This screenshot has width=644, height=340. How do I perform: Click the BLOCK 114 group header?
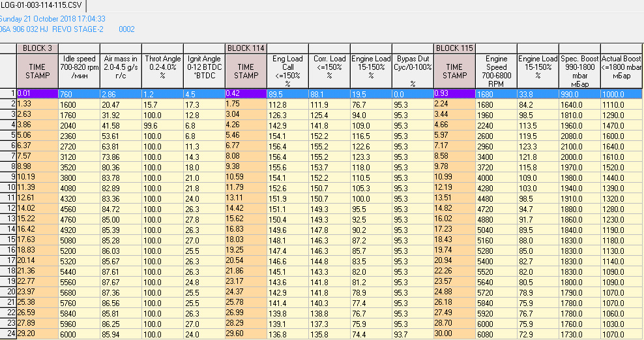(x=246, y=48)
